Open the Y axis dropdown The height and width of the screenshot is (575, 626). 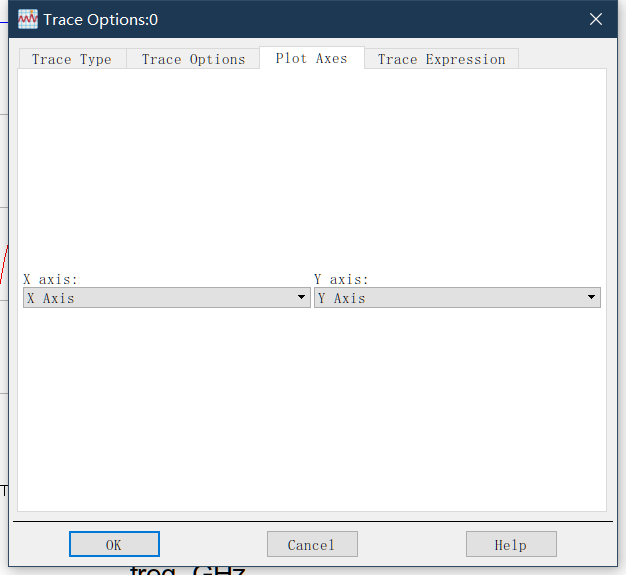pyautogui.click(x=458, y=298)
